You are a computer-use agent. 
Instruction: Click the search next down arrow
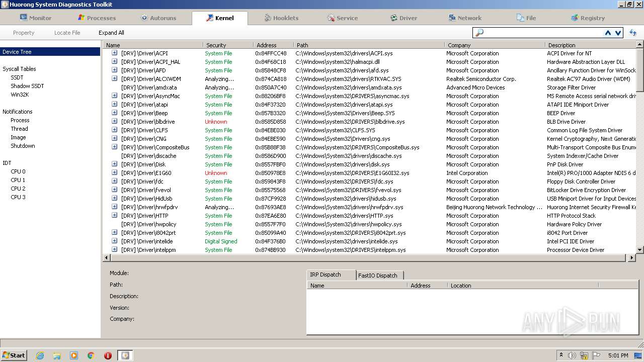pyautogui.click(x=618, y=33)
